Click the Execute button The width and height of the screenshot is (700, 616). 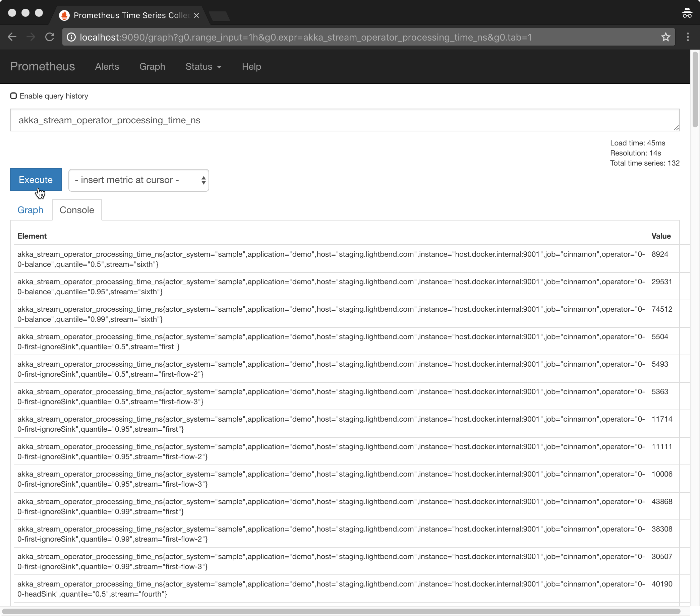click(36, 180)
